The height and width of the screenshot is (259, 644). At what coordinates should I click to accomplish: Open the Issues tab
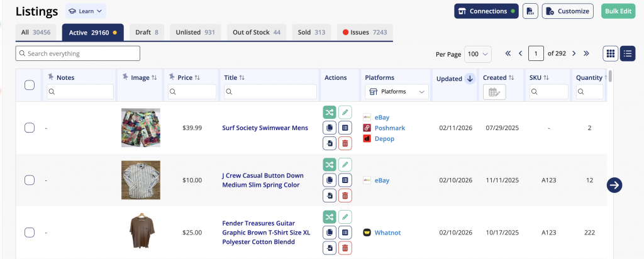(364, 32)
